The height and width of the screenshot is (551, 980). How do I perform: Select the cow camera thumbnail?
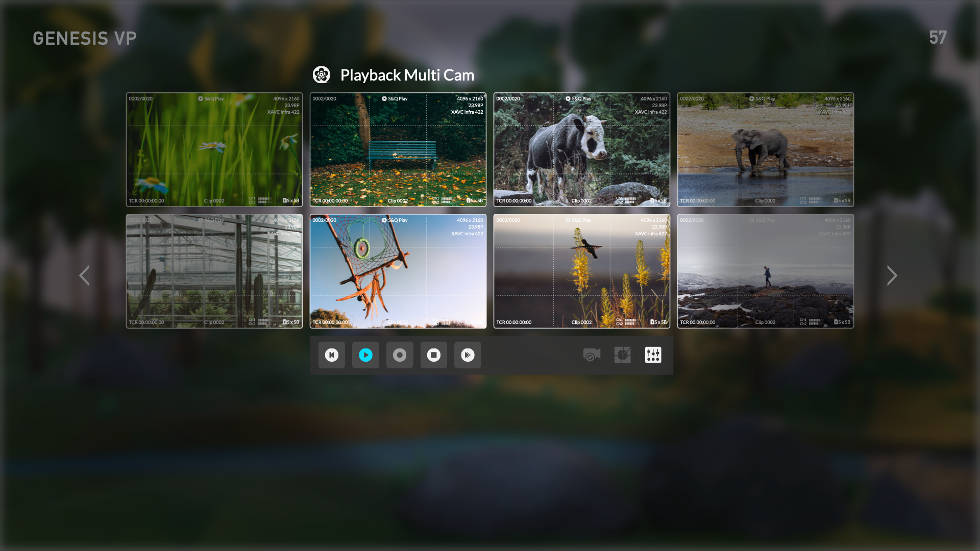pos(582,149)
